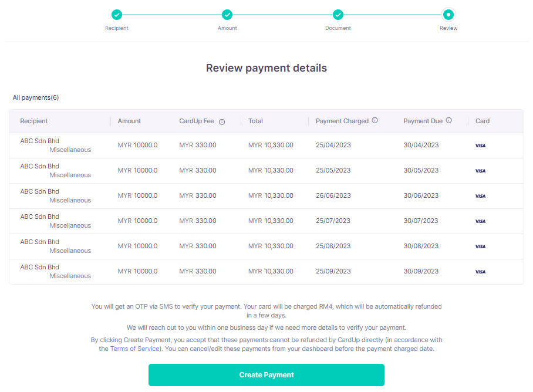Click the Recipient column header
Viewport: 533px width, 392px height.
[x=33, y=121]
